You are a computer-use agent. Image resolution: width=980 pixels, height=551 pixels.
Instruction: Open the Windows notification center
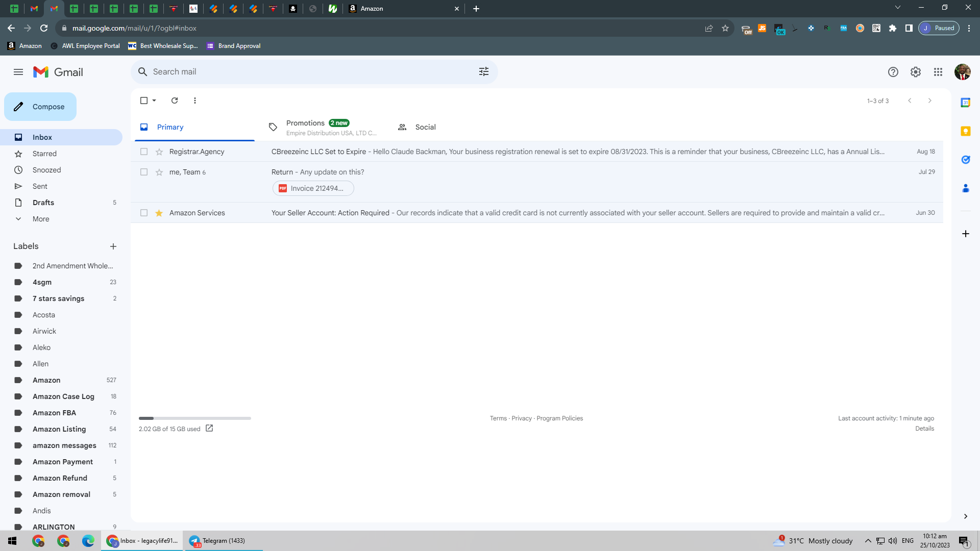(964, 541)
